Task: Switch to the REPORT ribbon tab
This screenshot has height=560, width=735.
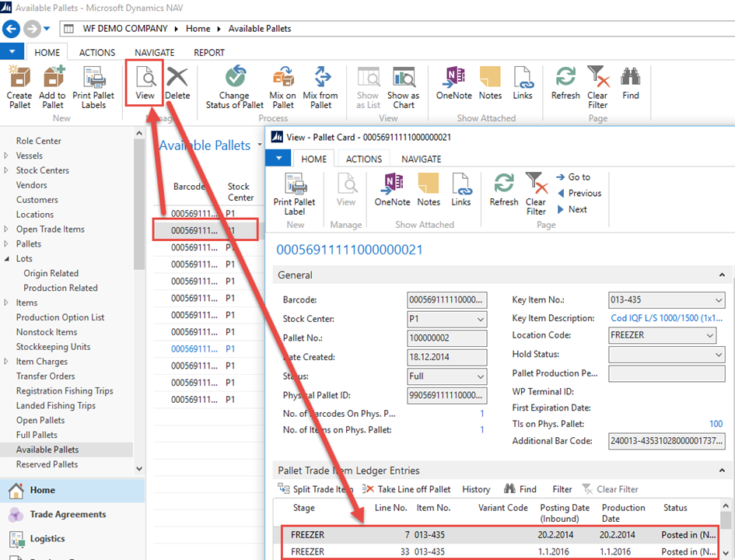Action: point(209,53)
